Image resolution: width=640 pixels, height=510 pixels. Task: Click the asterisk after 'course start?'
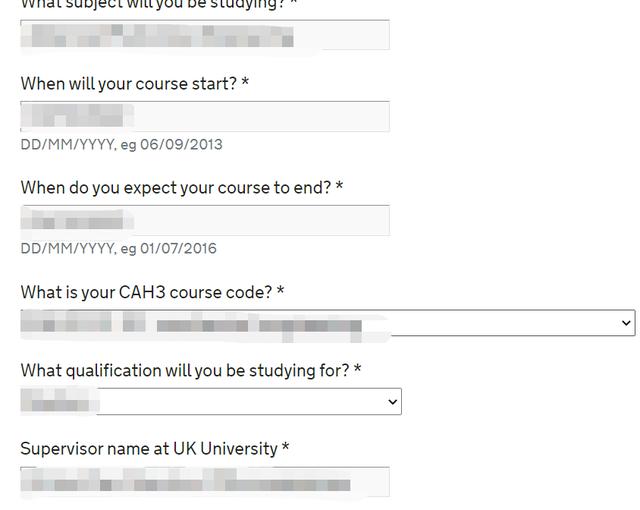pyautogui.click(x=245, y=82)
